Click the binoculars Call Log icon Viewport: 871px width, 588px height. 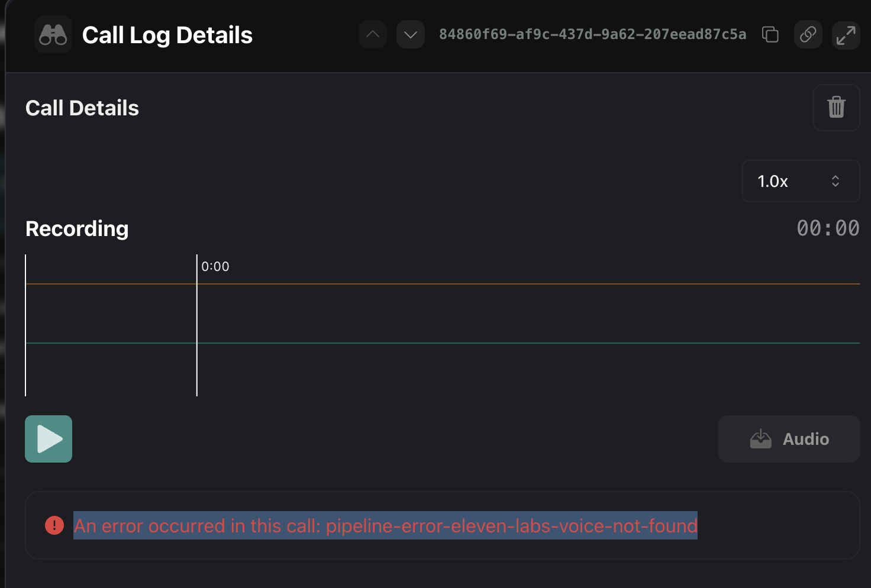(x=53, y=35)
